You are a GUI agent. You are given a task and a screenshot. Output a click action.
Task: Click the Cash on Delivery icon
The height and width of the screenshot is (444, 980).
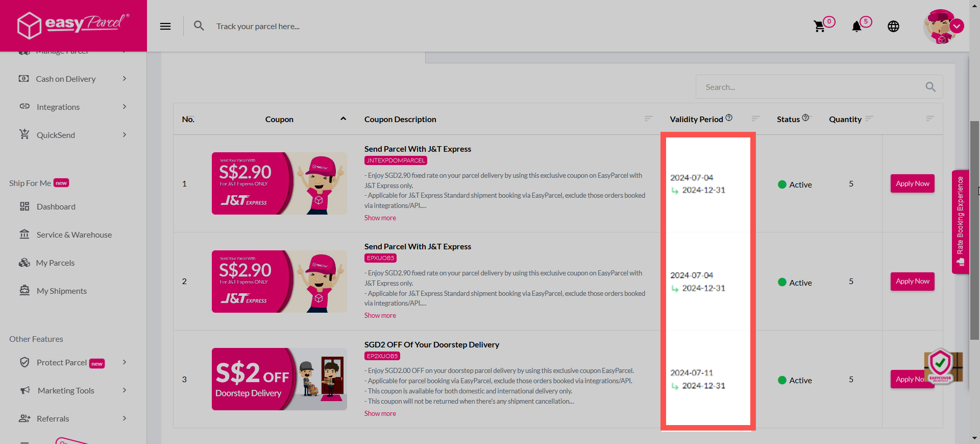tap(24, 79)
